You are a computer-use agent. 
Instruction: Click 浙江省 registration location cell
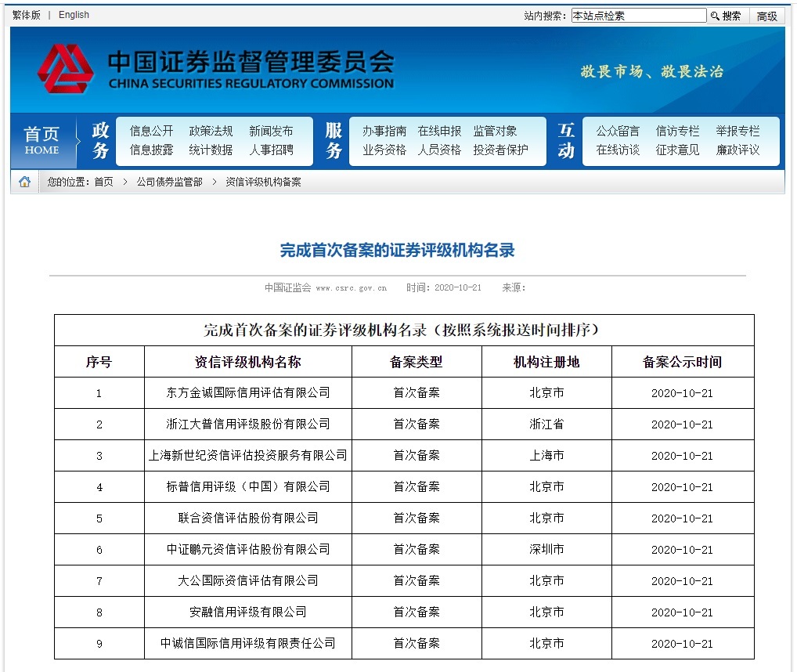pyautogui.click(x=546, y=424)
